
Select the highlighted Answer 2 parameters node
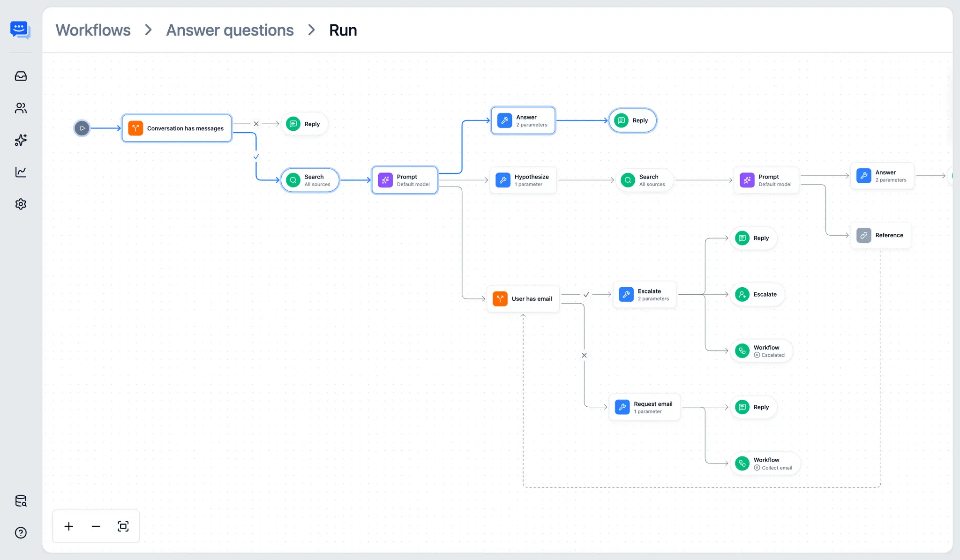pos(523,120)
